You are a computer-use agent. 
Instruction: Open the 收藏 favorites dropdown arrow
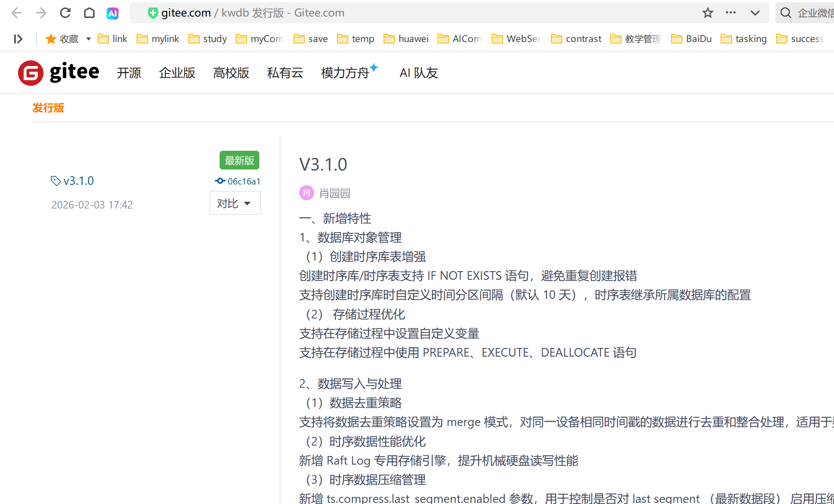[x=89, y=39]
